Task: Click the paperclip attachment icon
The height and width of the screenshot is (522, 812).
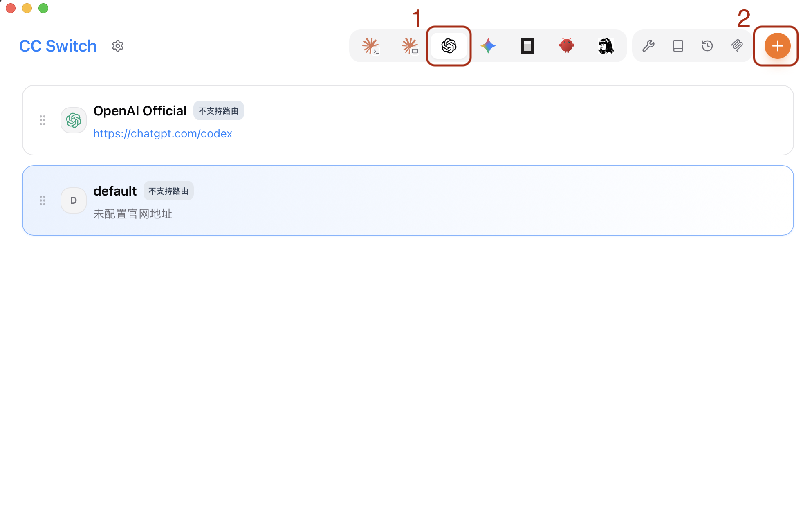Action: [x=737, y=46]
